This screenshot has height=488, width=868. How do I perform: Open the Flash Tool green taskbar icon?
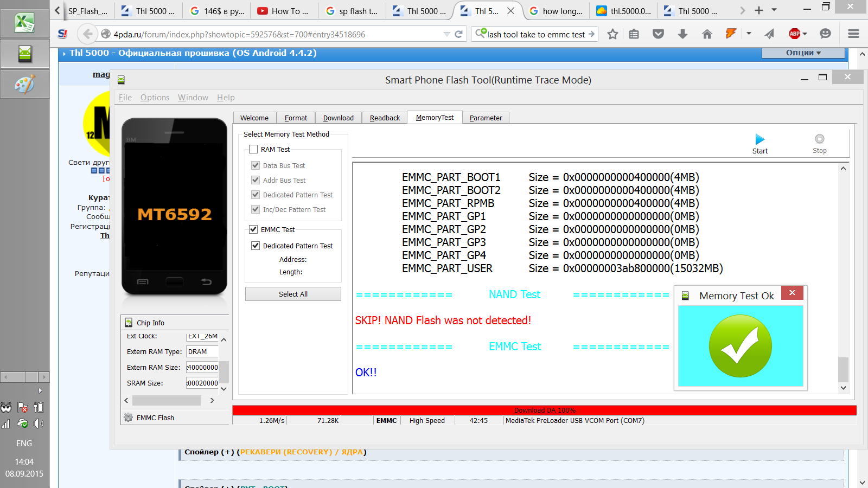pyautogui.click(x=24, y=54)
